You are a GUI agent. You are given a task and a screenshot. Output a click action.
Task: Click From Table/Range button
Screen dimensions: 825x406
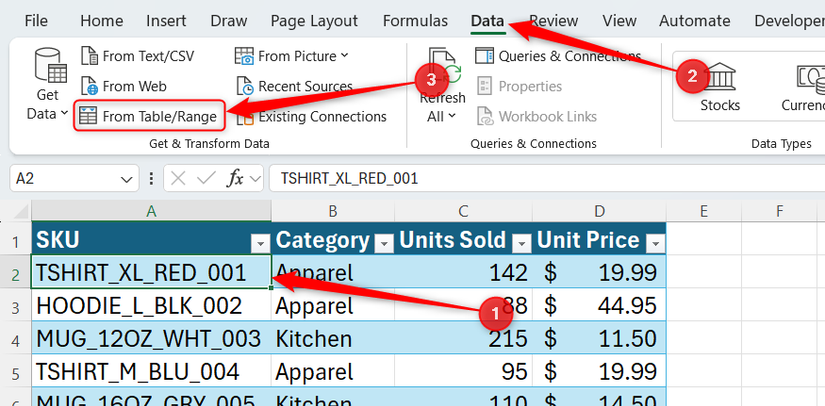coord(148,116)
